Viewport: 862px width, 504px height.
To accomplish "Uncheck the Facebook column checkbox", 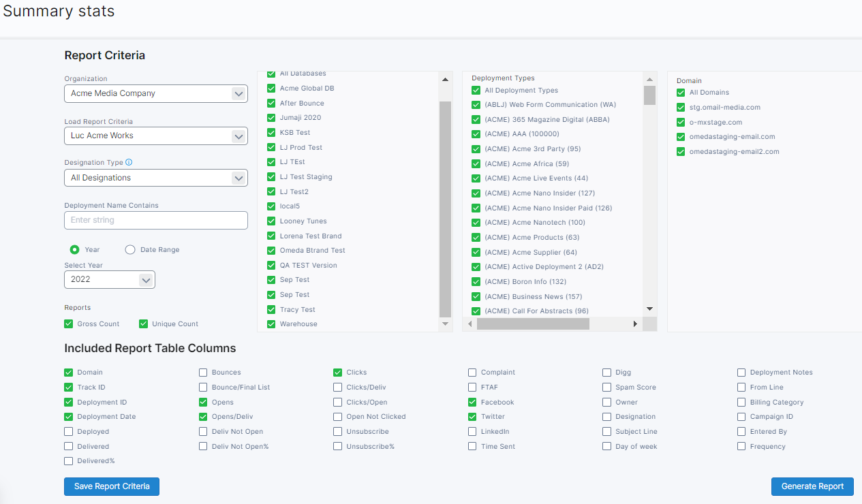I will coord(472,403).
